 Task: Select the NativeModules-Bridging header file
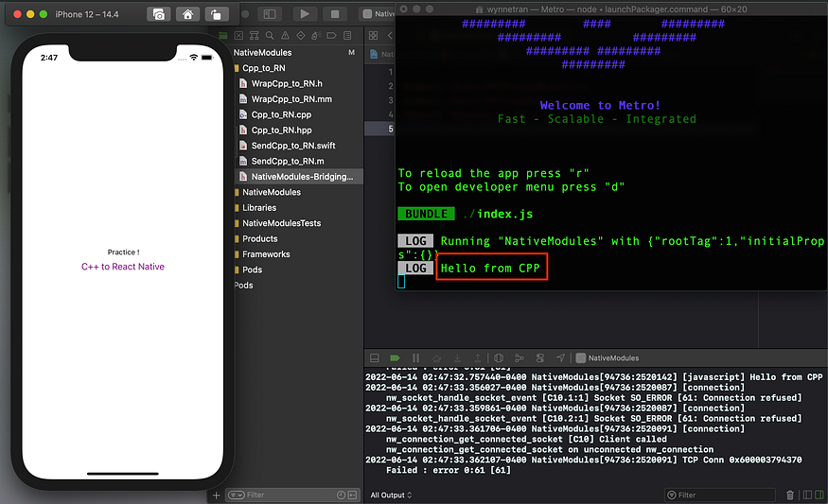298,176
